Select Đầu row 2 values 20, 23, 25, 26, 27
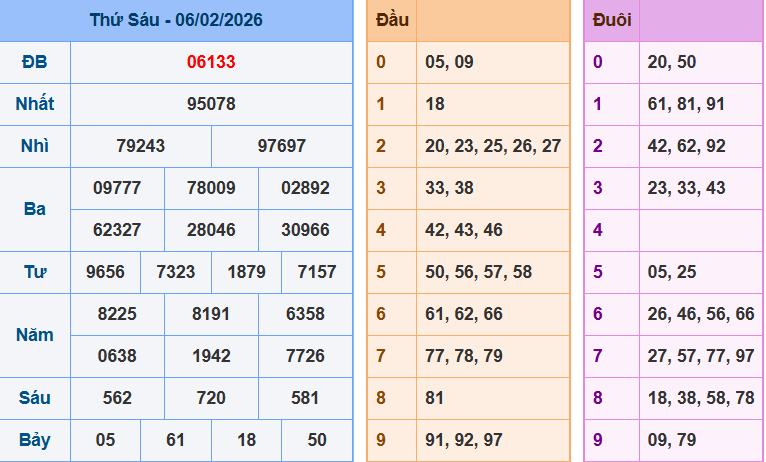Image resolution: width=766 pixels, height=462 pixels. click(x=492, y=146)
